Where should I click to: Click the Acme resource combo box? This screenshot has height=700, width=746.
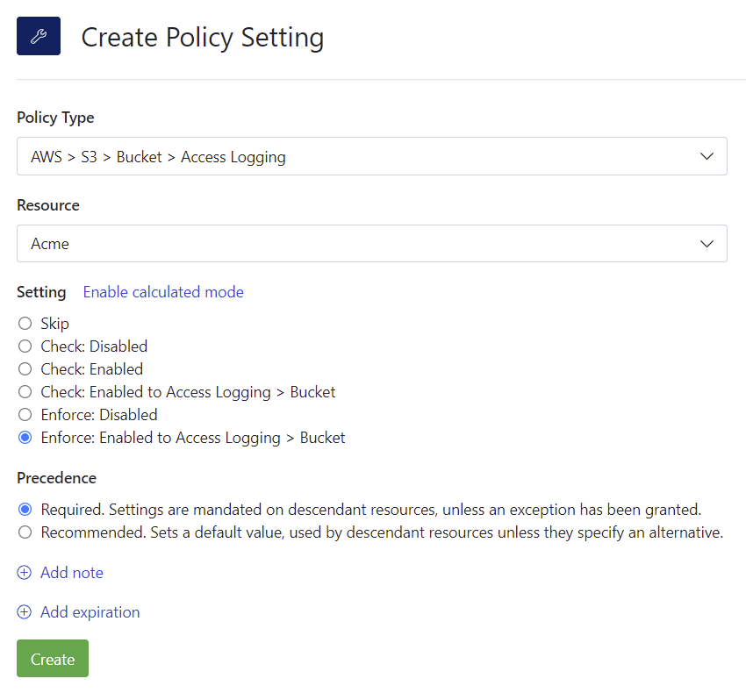point(351,244)
